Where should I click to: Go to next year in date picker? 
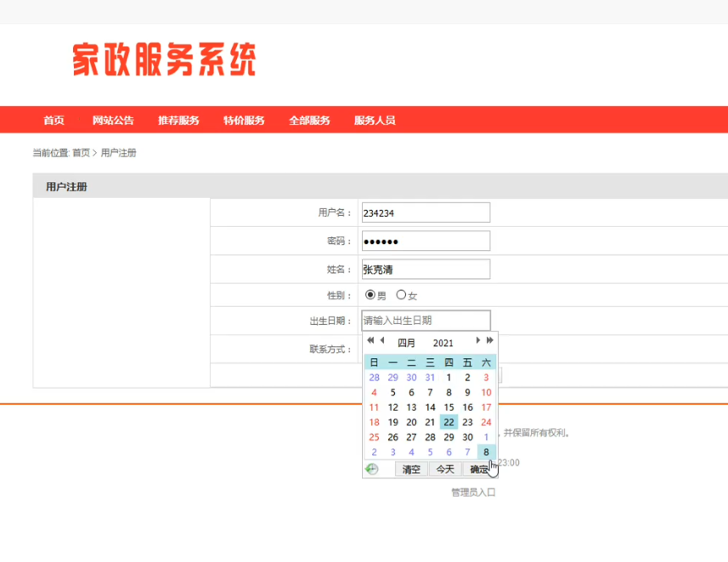pos(490,341)
